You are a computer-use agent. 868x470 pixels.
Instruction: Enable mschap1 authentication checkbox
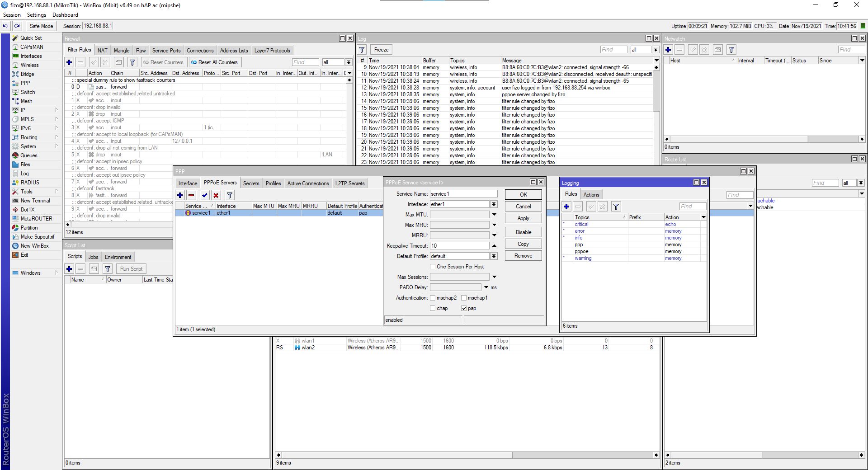pos(464,298)
